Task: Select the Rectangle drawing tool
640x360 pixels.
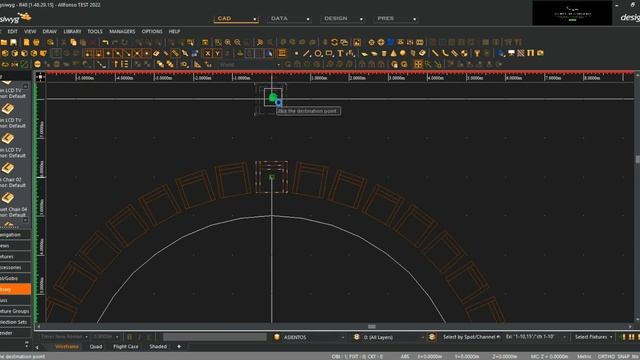Action: coord(329,53)
